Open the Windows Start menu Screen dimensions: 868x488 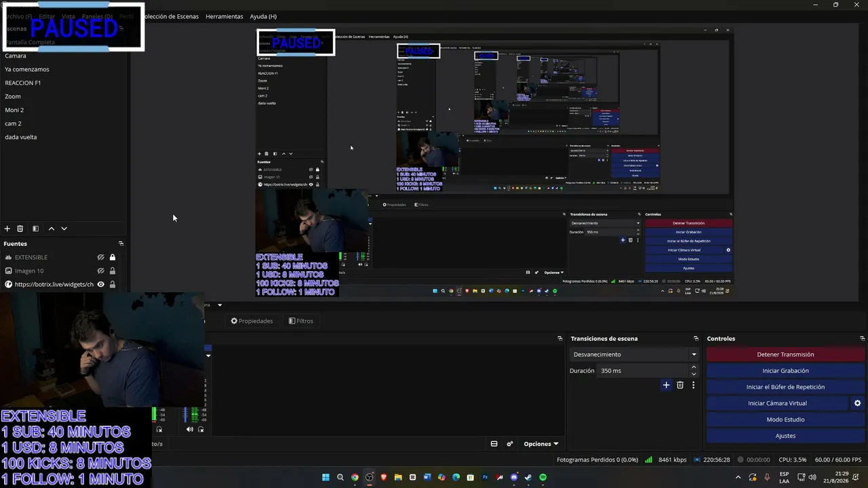point(325,477)
